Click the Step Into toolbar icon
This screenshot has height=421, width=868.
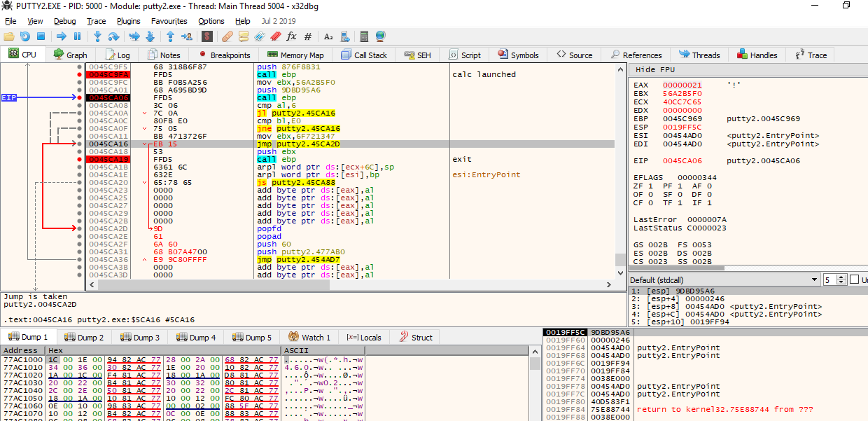click(x=97, y=36)
